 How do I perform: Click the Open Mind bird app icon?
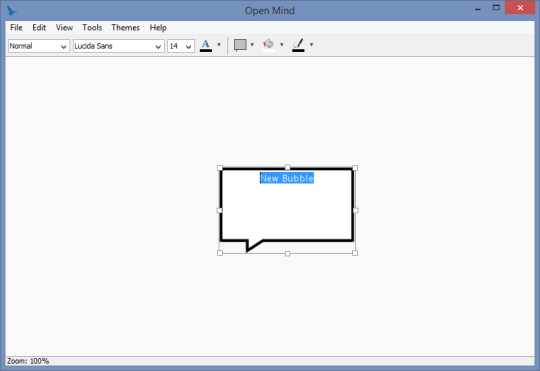click(12, 11)
